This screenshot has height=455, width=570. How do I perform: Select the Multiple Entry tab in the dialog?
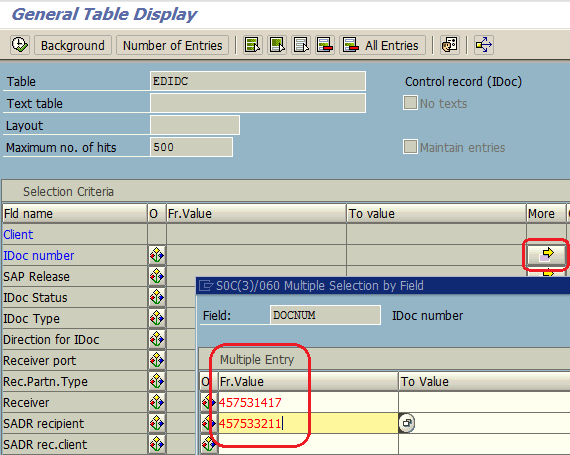coord(257,359)
